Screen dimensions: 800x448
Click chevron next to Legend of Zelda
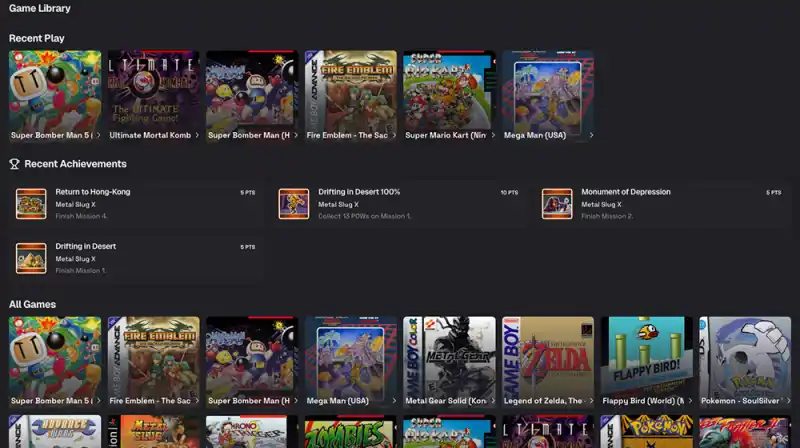coord(591,401)
